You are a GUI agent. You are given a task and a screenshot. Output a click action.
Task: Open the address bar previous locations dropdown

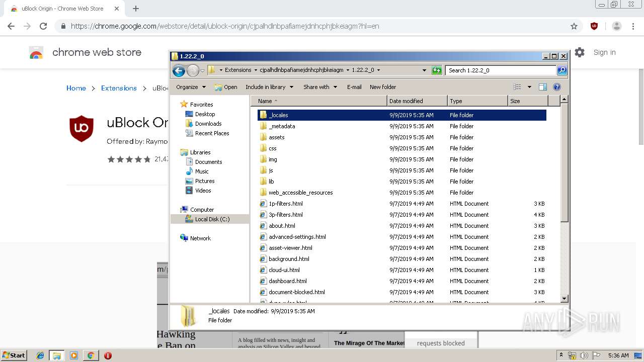tap(424, 70)
